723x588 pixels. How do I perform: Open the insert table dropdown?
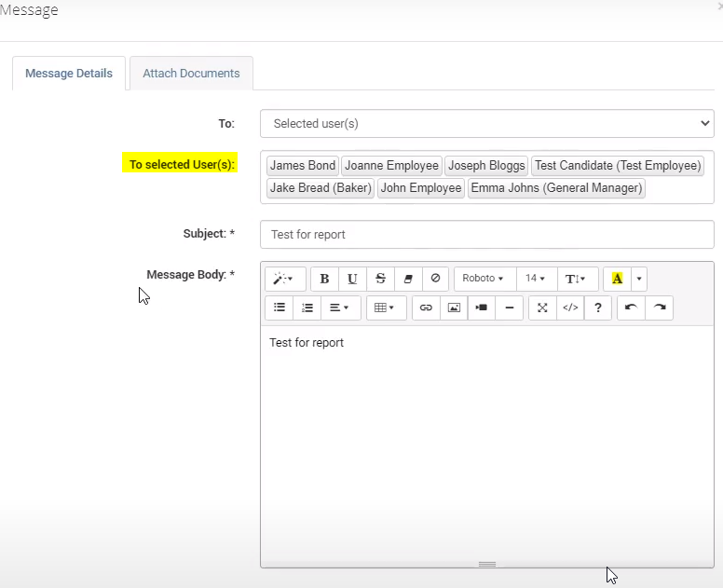click(x=387, y=308)
